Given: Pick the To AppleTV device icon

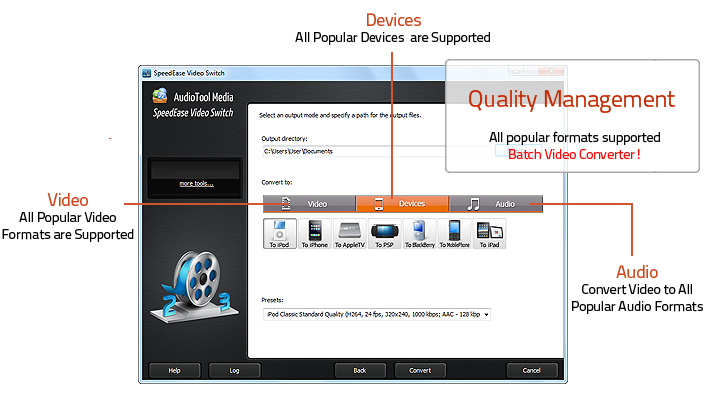Looking at the screenshot, I should [350, 233].
